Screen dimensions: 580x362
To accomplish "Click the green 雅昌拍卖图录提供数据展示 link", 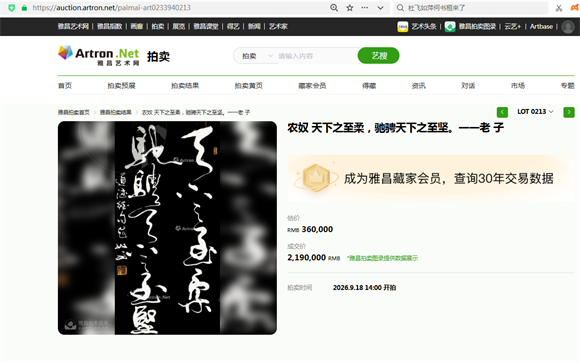I will tap(382, 258).
